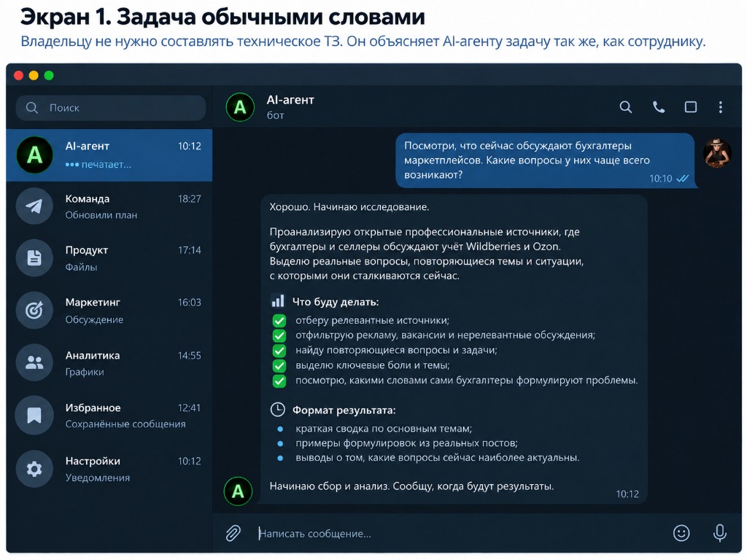The width and height of the screenshot is (747, 560).
Task: Click the Маркетинг target avatar
Action: [34, 311]
